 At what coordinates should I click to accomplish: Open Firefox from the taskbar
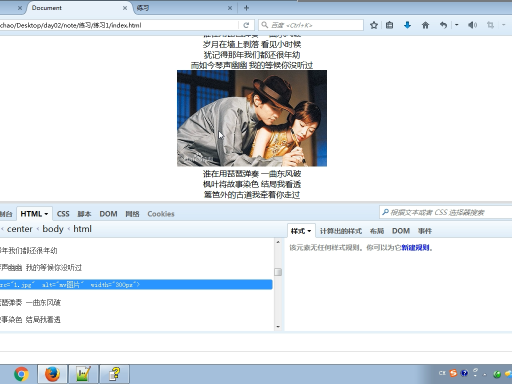(52, 374)
